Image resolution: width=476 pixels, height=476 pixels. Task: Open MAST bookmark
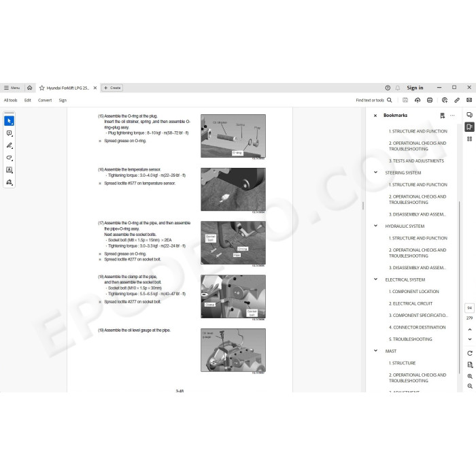[391, 351]
